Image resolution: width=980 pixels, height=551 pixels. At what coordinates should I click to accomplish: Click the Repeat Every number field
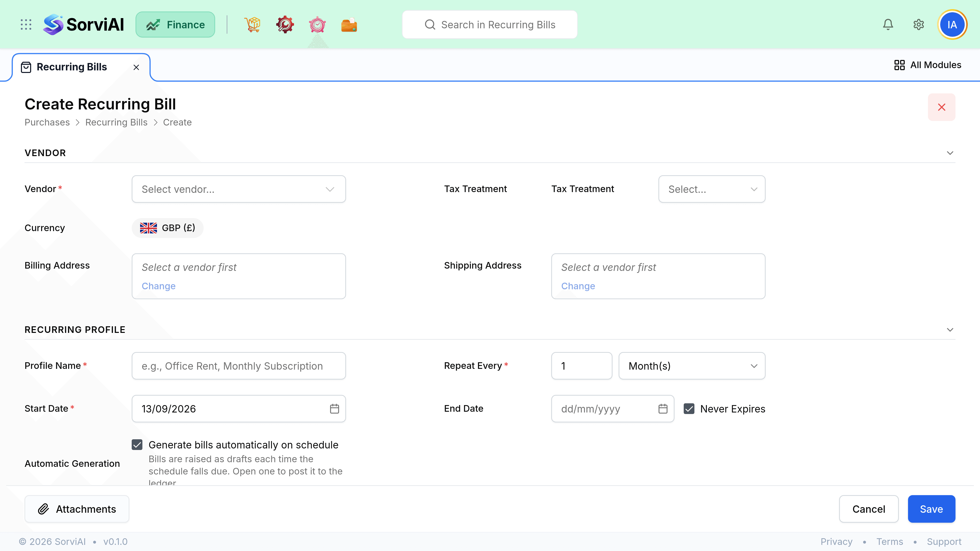(582, 366)
